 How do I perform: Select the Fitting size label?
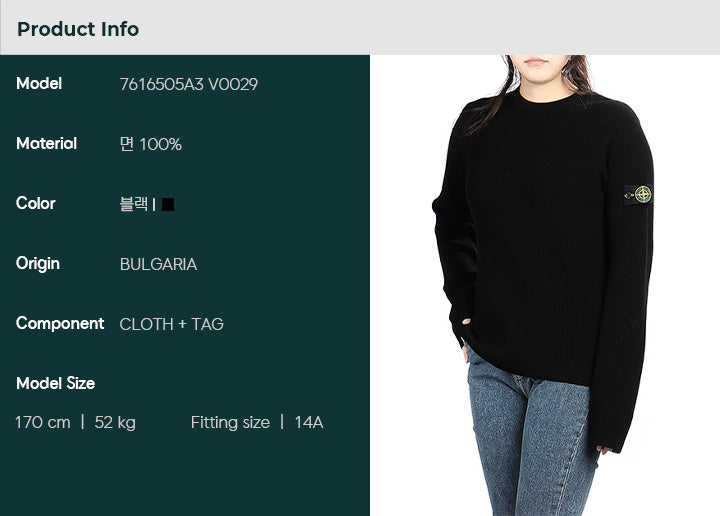coord(230,422)
